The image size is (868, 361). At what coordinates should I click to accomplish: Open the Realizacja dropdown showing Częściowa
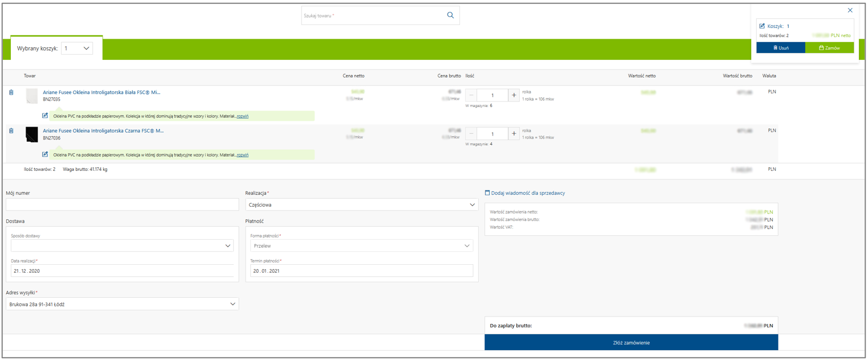click(x=362, y=204)
